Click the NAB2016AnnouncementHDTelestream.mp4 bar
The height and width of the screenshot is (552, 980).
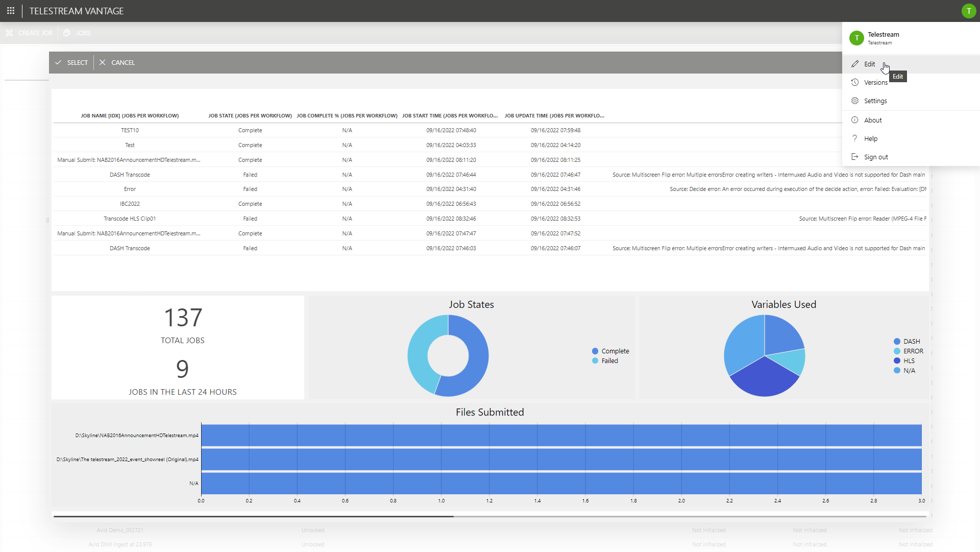(561, 436)
